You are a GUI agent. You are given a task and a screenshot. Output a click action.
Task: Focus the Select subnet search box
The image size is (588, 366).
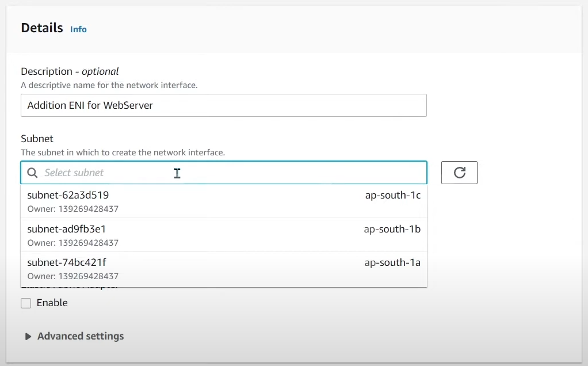tap(230, 173)
